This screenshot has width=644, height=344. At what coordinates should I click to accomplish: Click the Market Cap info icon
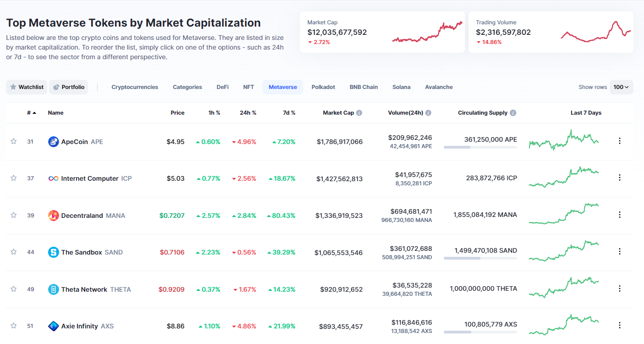pos(359,113)
